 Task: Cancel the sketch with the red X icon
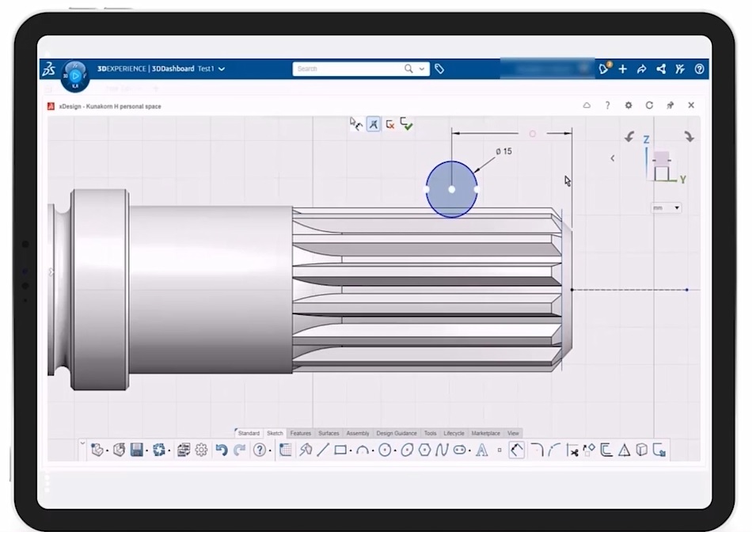(x=390, y=124)
